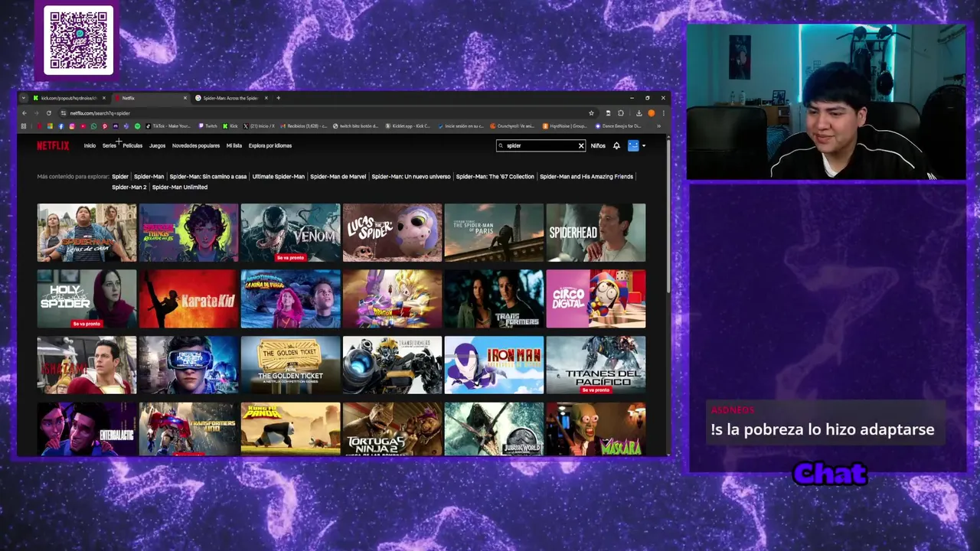The width and height of the screenshot is (980, 551).
Task: Clear the Netflix search text
Action: [581, 145]
